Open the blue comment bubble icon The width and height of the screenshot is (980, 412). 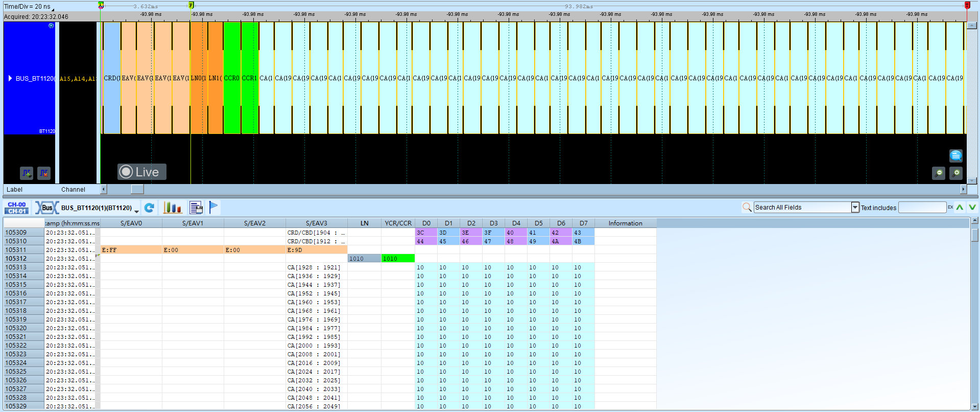click(x=955, y=155)
